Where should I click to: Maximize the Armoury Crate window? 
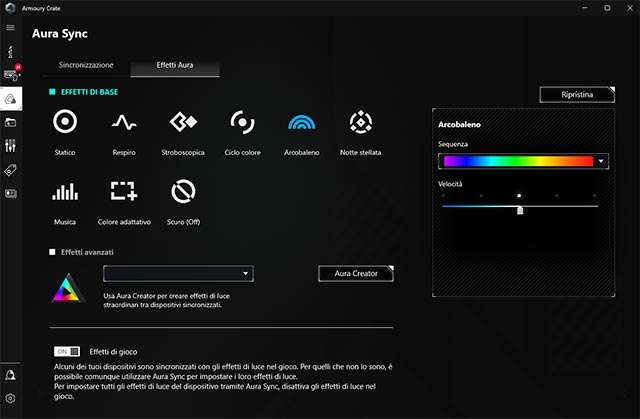[607, 8]
